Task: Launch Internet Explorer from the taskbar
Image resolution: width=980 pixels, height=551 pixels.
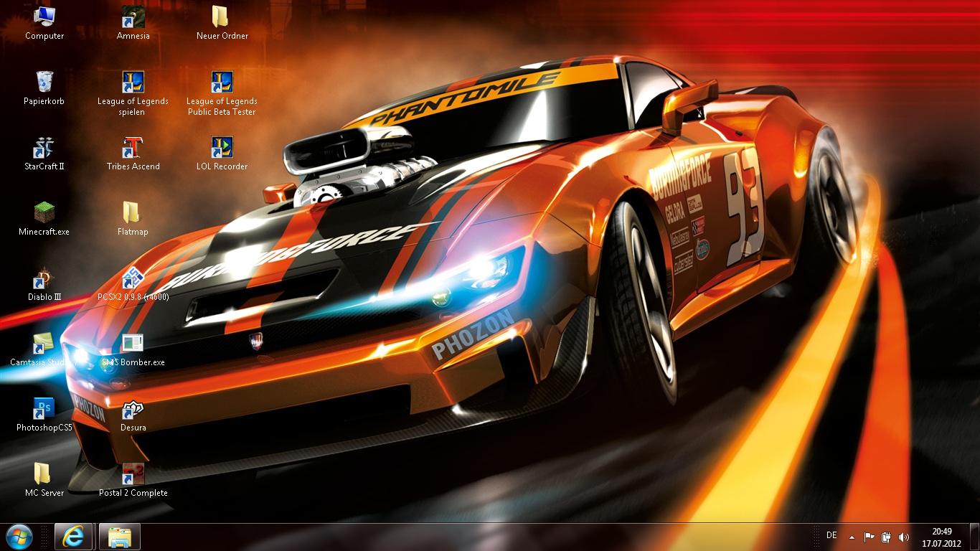Action: (x=73, y=537)
